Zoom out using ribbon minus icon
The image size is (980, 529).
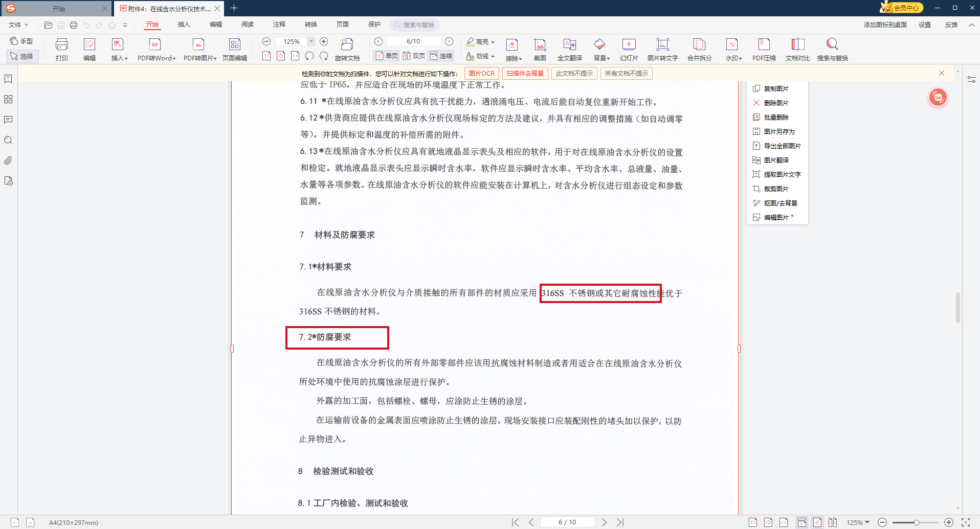coord(266,41)
